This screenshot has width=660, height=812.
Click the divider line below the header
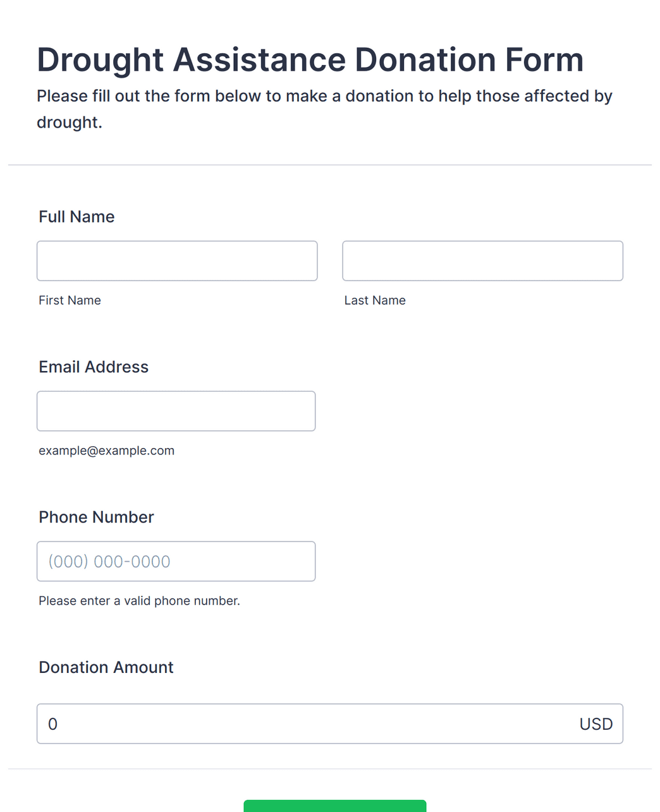tap(330, 165)
